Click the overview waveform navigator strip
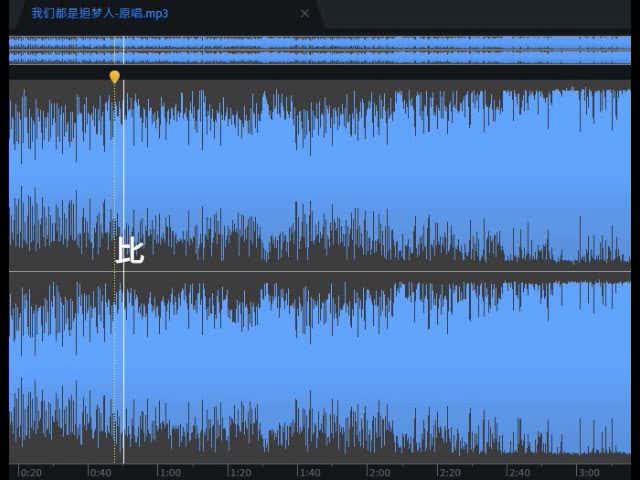This screenshot has width=640, height=480. 320,50
